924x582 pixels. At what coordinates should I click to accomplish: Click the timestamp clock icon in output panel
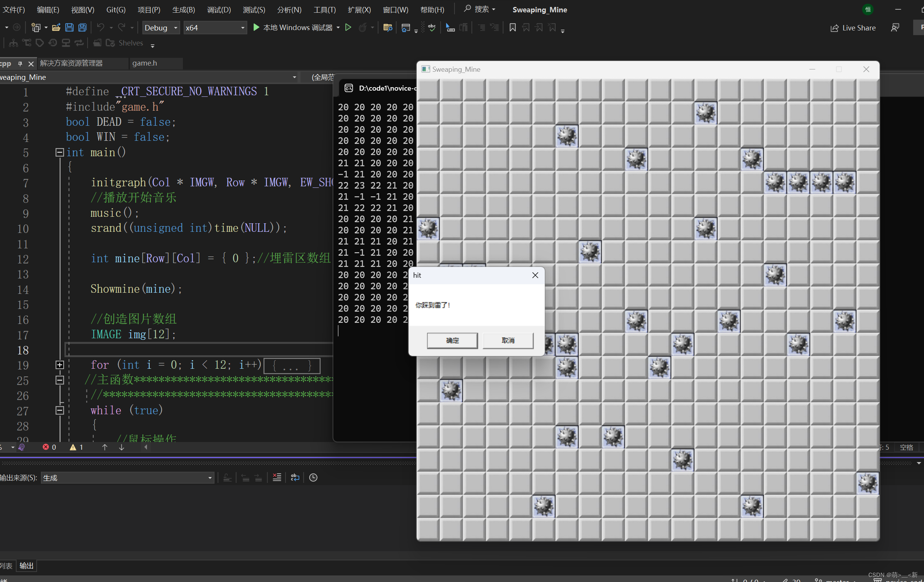pos(313,477)
